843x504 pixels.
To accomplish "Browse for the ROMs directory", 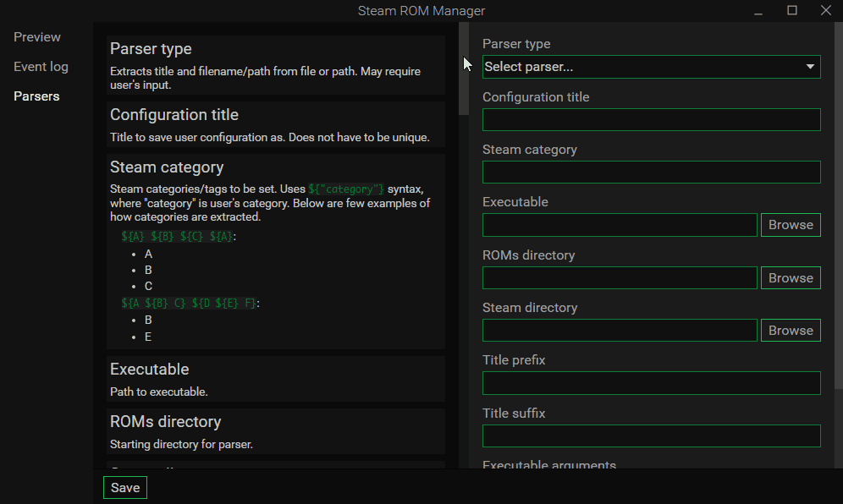I will coord(791,277).
